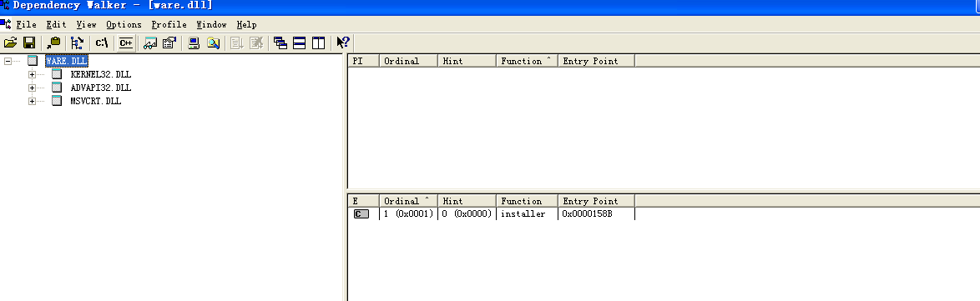The image size is (980, 301).
Task: Expand the MSVCRT.DLL tree node
Action: [x=32, y=101]
